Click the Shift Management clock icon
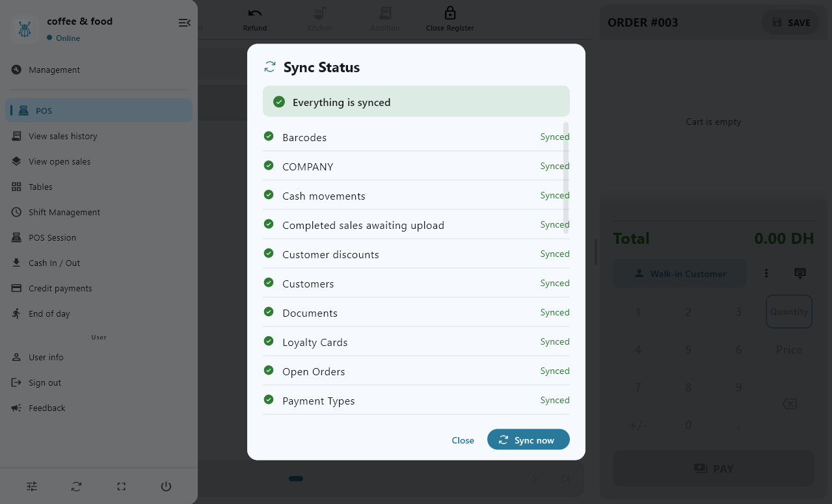 (x=16, y=212)
